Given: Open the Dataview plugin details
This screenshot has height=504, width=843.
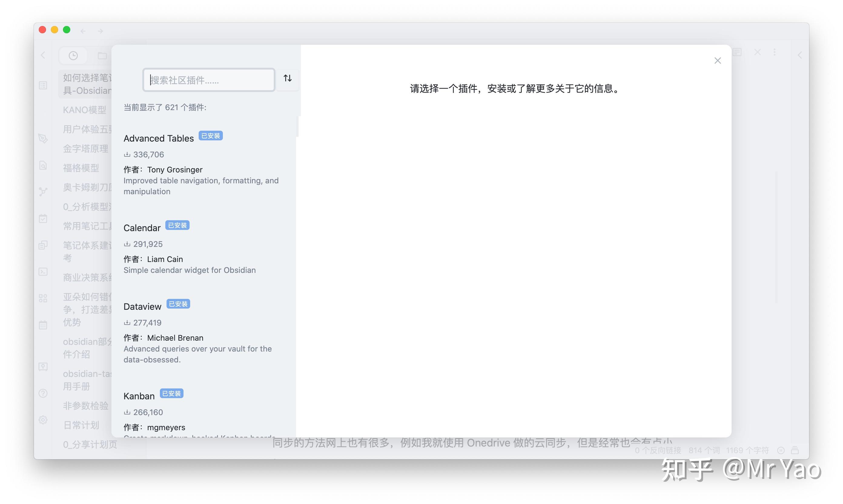Looking at the screenshot, I should (142, 307).
